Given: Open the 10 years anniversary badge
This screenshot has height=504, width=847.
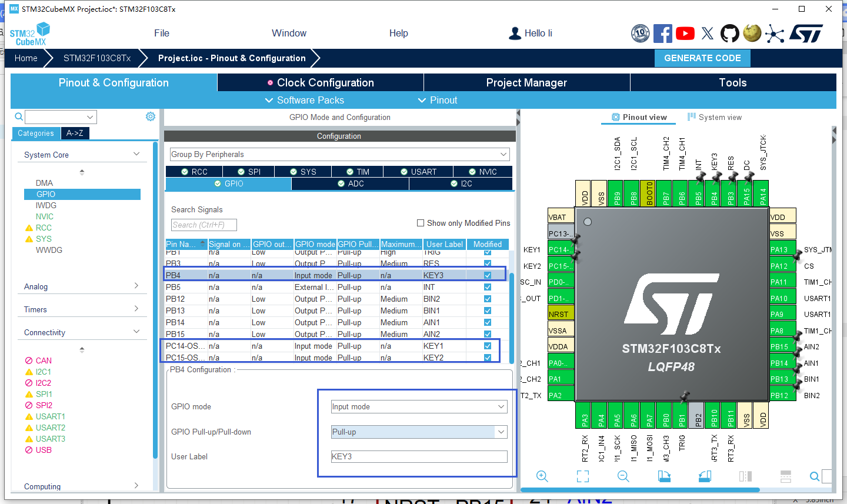Looking at the screenshot, I should pos(640,34).
